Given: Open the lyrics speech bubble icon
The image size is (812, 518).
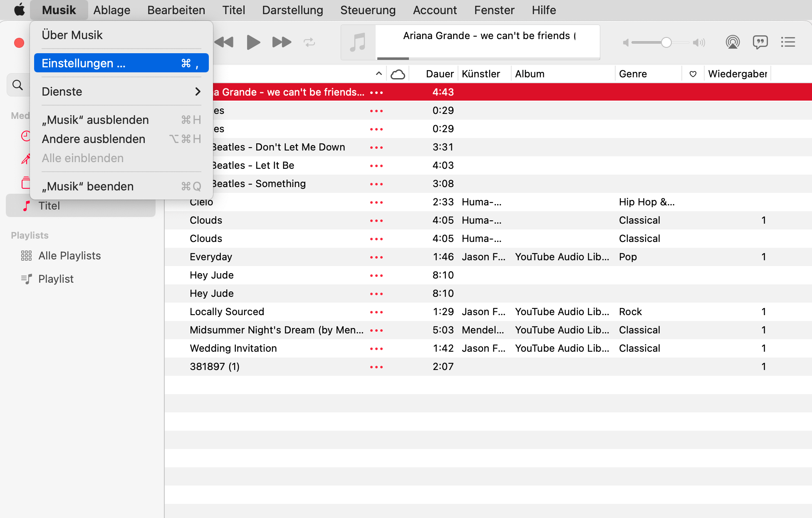Looking at the screenshot, I should (x=760, y=42).
